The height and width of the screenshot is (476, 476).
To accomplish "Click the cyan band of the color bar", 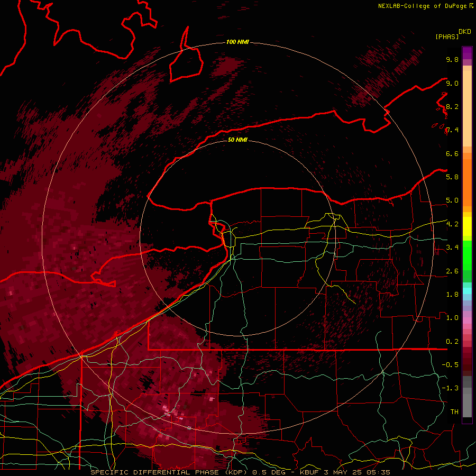I will click(x=467, y=291).
